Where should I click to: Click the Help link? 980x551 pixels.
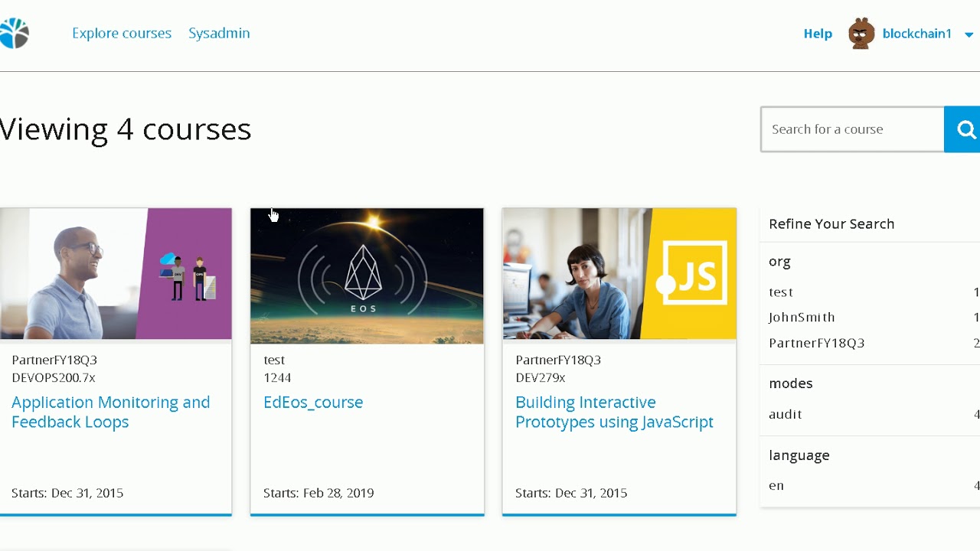pos(818,34)
